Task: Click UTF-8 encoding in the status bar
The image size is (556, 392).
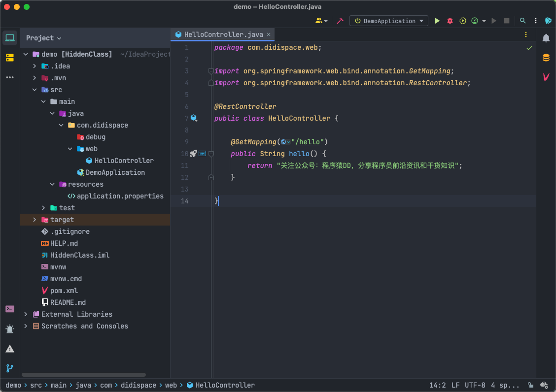Action: 475,385
